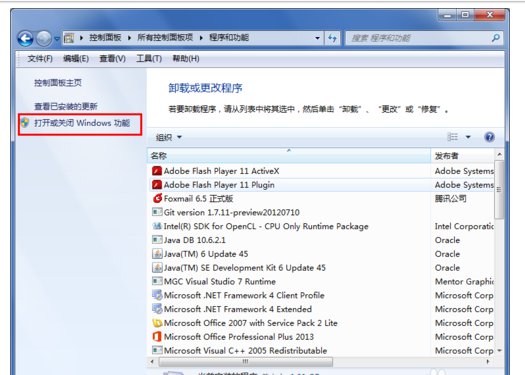The width and height of the screenshot is (525, 375).
Task: Click the shield icon beside Windows 功能 link
Action: [25, 123]
